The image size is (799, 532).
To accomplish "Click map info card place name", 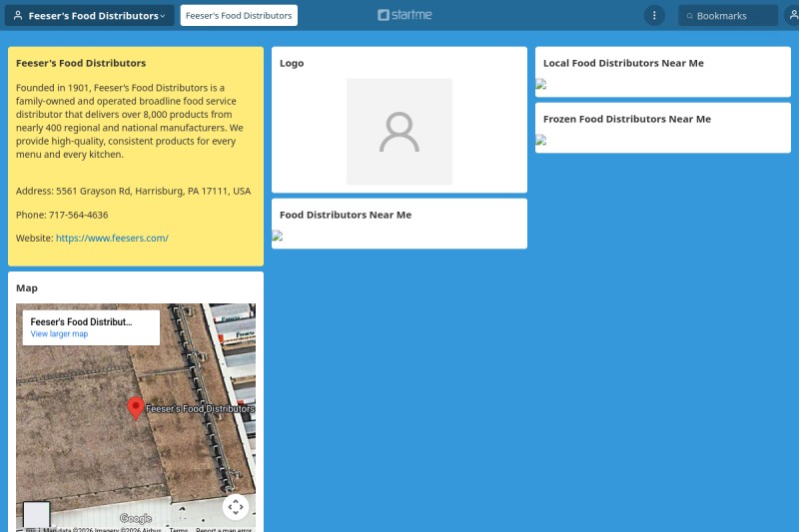I will tap(81, 321).
